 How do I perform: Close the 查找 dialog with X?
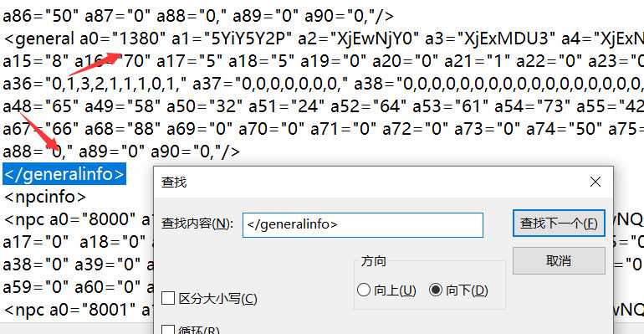[595, 182]
